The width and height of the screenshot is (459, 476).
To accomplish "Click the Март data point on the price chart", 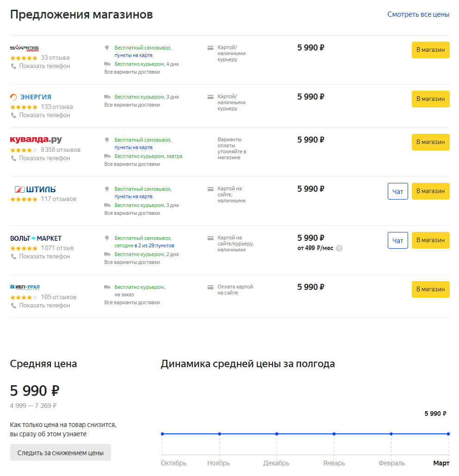I will pos(448,434).
